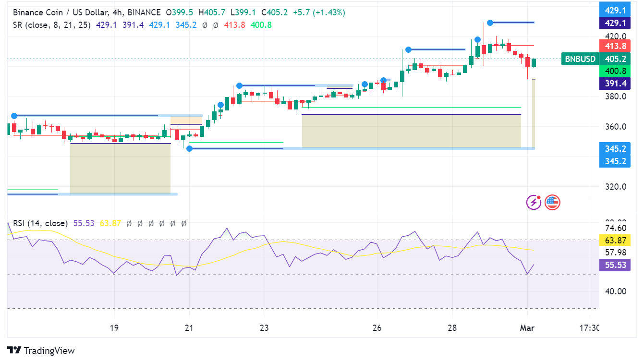Click the 360.0 price scale tick
The image size is (644, 363).
(615, 127)
